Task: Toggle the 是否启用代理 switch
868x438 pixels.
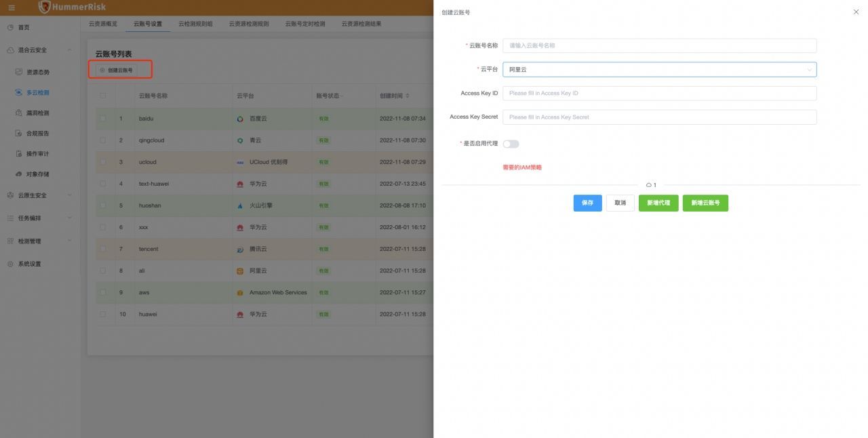Action: (x=511, y=144)
